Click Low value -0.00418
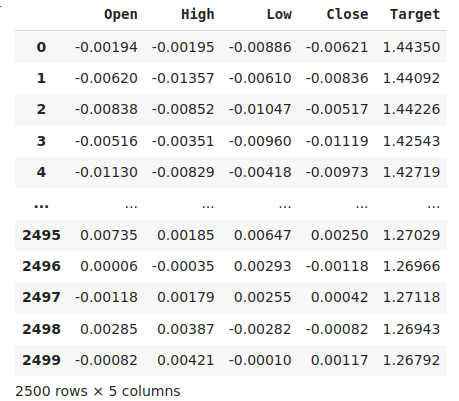The image size is (459, 401). (260, 172)
